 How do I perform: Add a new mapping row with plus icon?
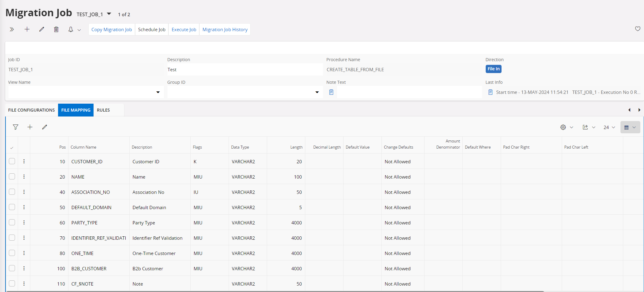point(30,127)
